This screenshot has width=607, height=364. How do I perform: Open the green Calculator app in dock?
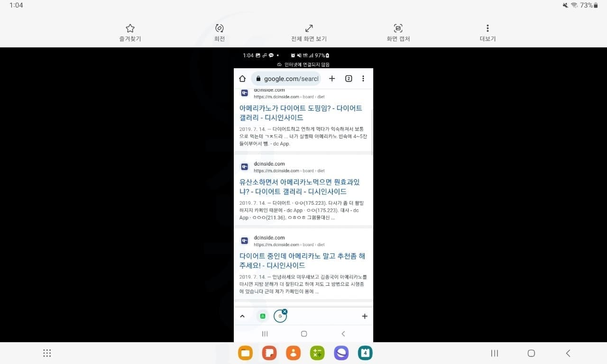tap(317, 353)
